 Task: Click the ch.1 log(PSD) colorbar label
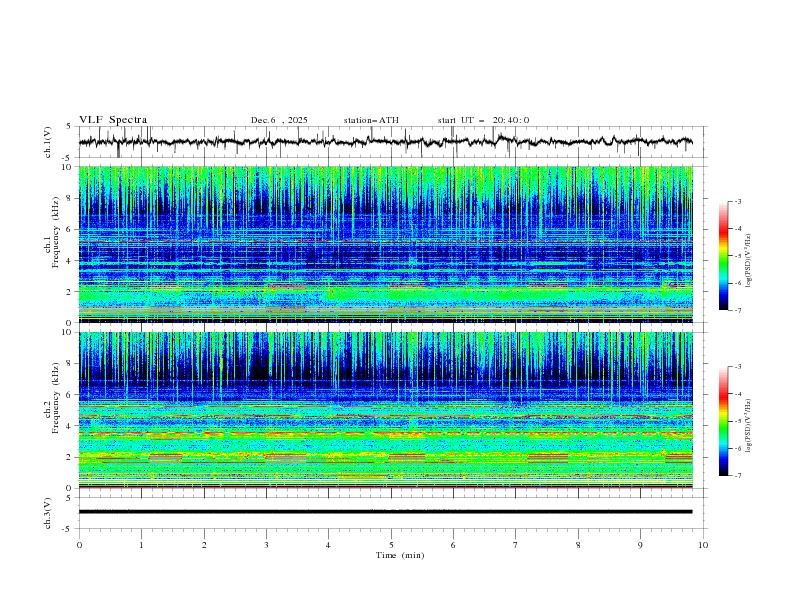point(748,261)
